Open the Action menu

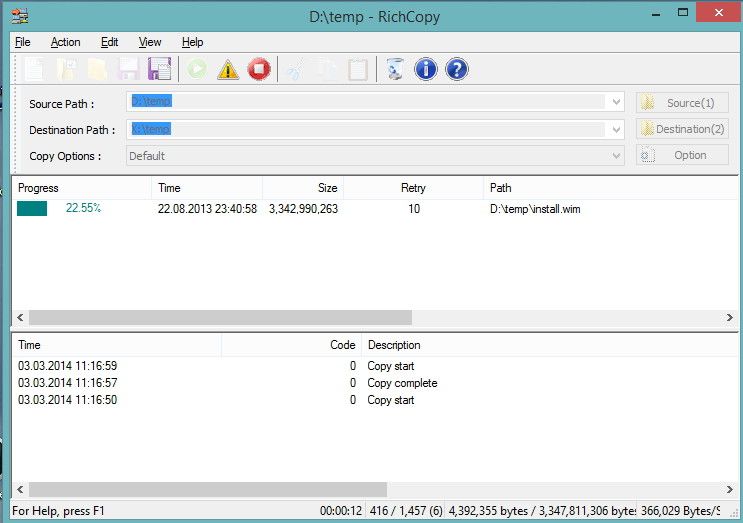point(65,42)
